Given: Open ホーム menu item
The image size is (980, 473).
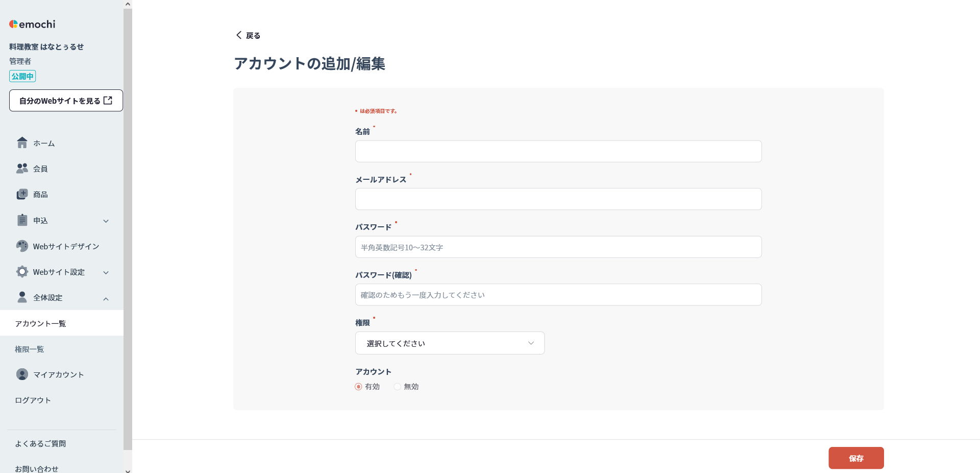Looking at the screenshot, I should [x=62, y=143].
